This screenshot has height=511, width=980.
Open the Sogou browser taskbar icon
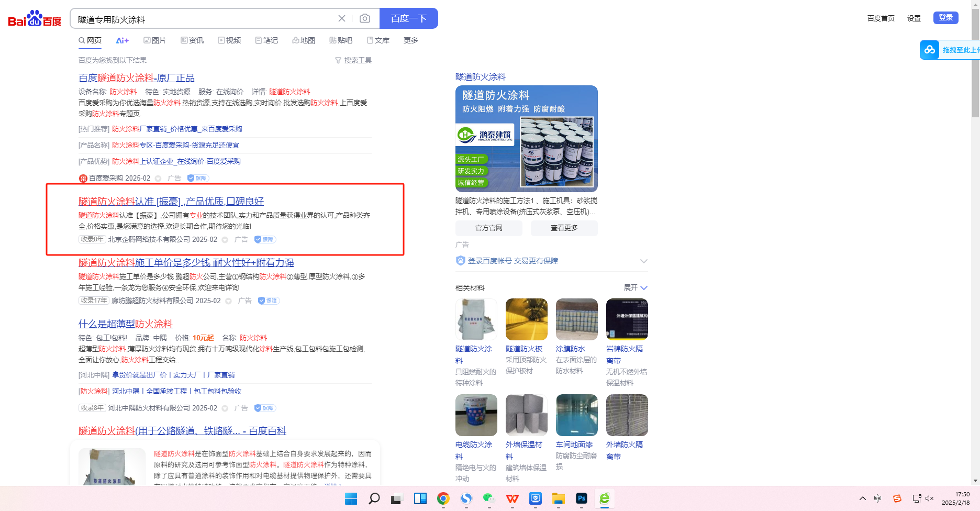click(466, 498)
